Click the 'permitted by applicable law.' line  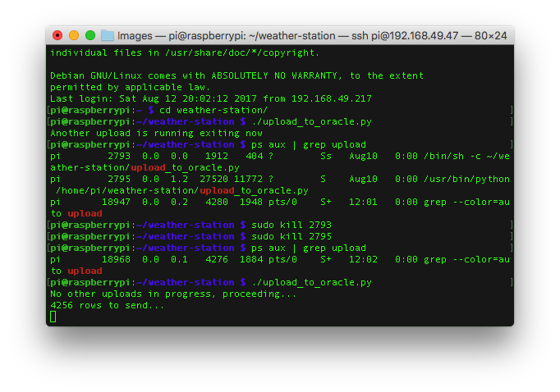pyautogui.click(x=130, y=87)
